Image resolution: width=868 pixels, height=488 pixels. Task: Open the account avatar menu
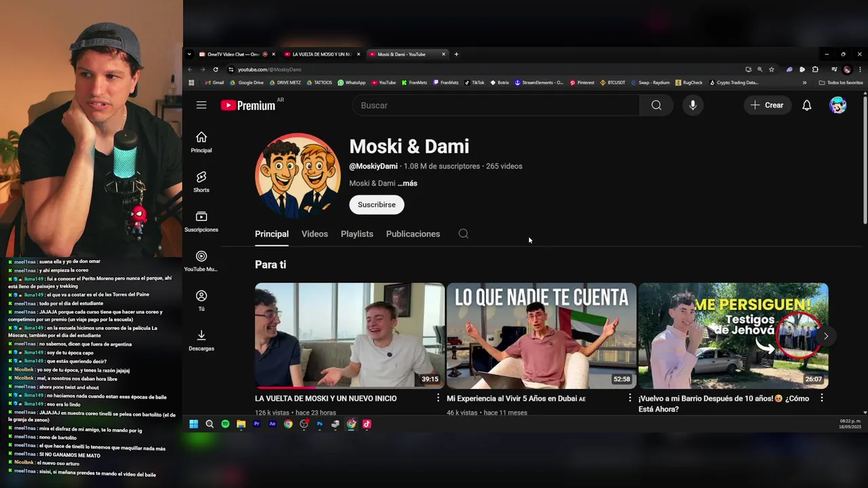(x=837, y=105)
